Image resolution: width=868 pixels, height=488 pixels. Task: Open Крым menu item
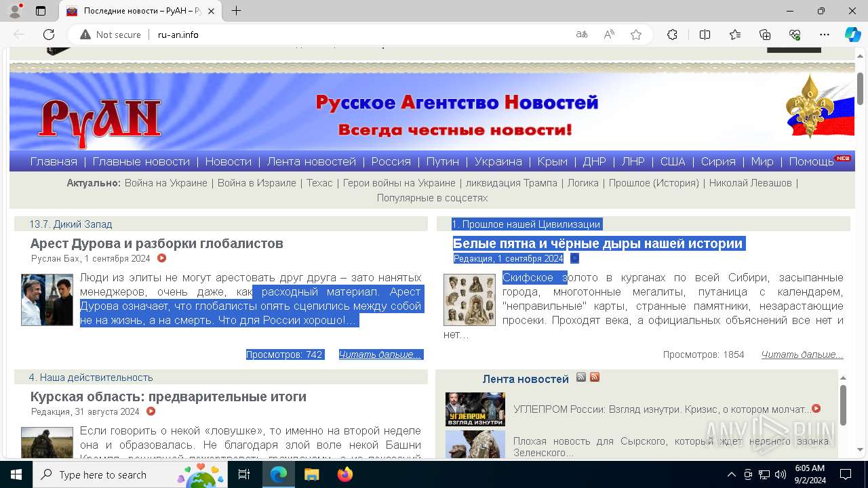tap(552, 161)
